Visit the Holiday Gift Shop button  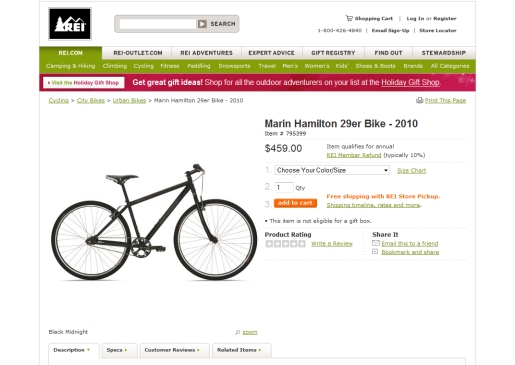[x=84, y=83]
